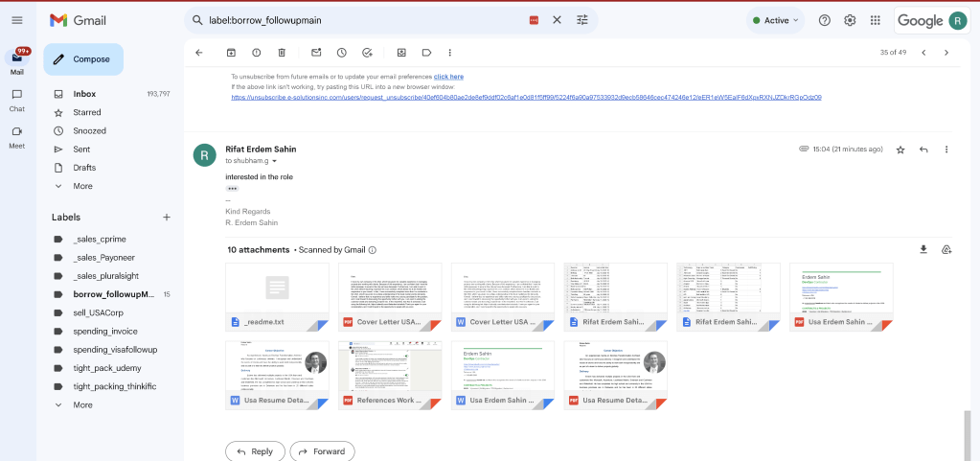Follow the unsubscribe 'click here' link
Image resolution: width=980 pixels, height=461 pixels.
pyautogui.click(x=448, y=77)
